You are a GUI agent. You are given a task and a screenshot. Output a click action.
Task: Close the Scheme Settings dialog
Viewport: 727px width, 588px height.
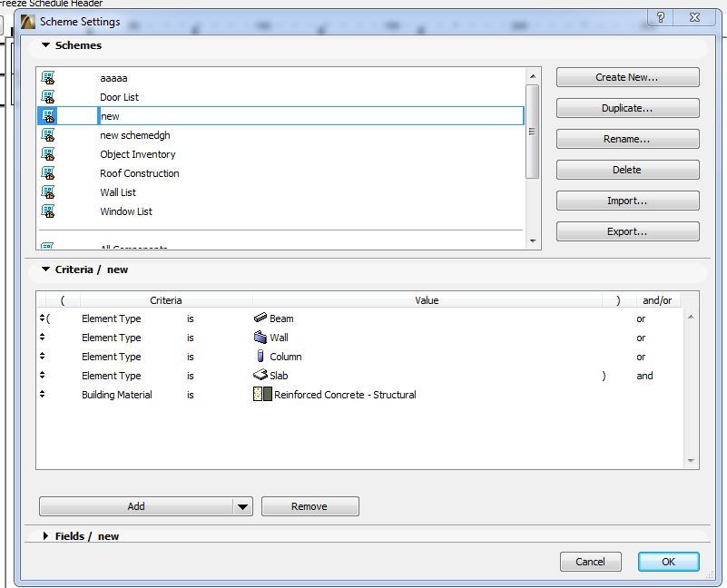[694, 17]
